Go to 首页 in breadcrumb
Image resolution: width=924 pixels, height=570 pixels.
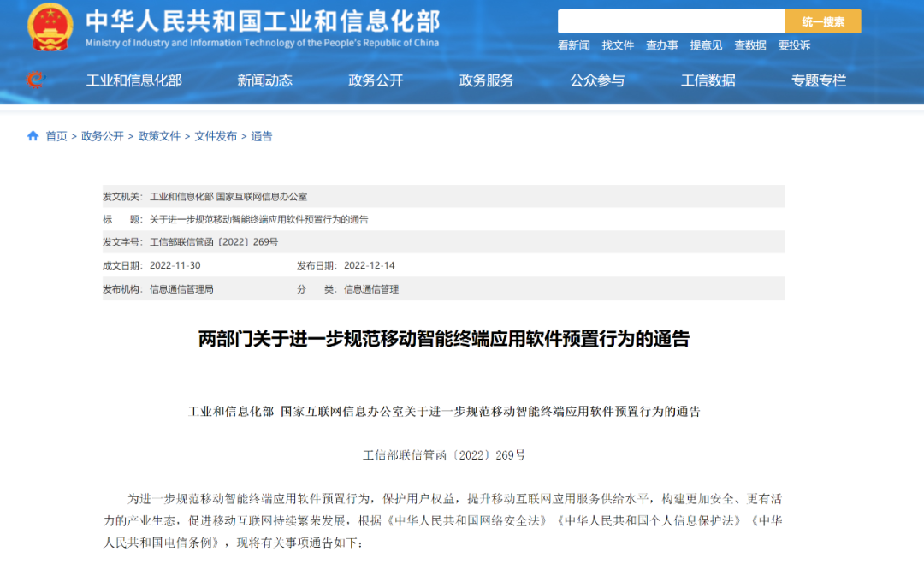pos(56,136)
